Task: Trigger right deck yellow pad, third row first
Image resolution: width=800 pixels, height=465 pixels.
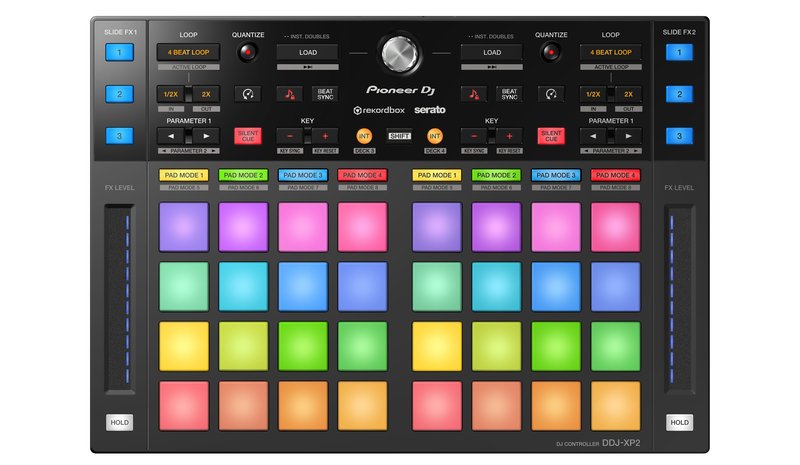Action: click(x=437, y=346)
